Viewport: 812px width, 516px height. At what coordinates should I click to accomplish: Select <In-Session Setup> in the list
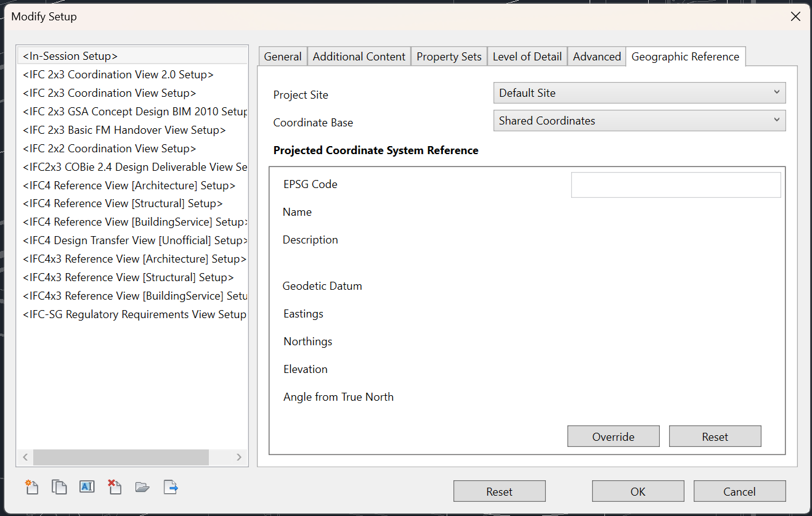coord(132,56)
